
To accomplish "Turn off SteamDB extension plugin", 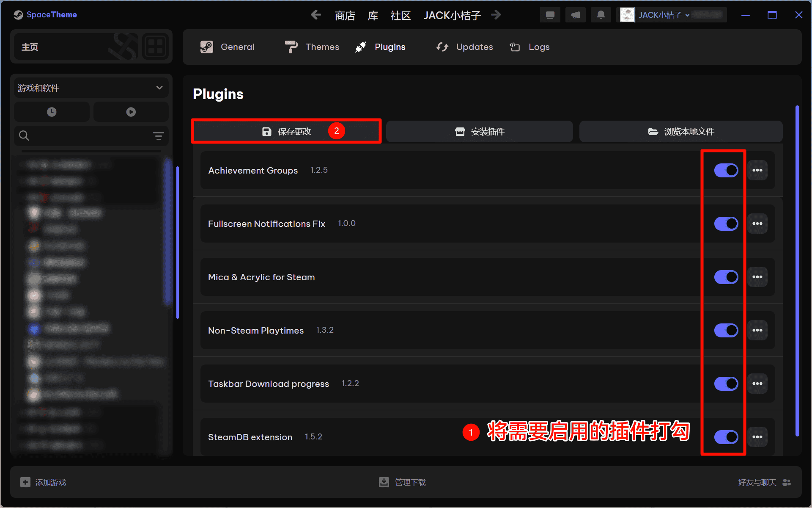I will coord(726,437).
